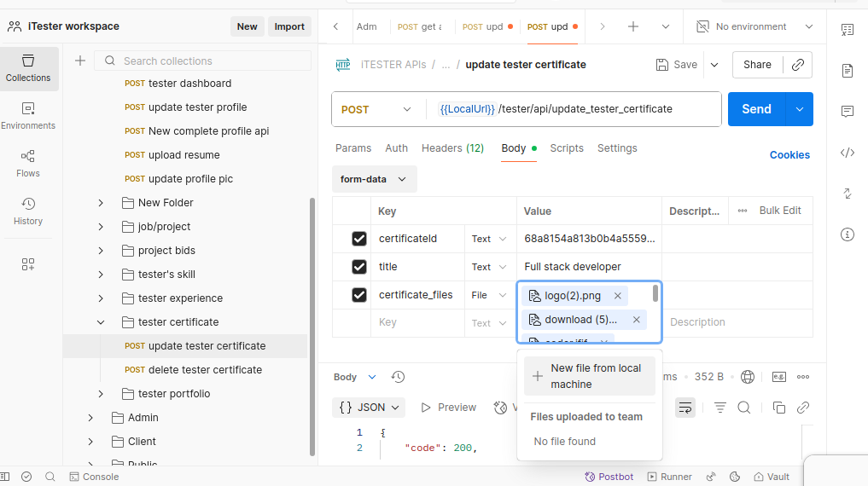Open the Flows sidebar panel
The height and width of the screenshot is (486, 868).
[28, 163]
